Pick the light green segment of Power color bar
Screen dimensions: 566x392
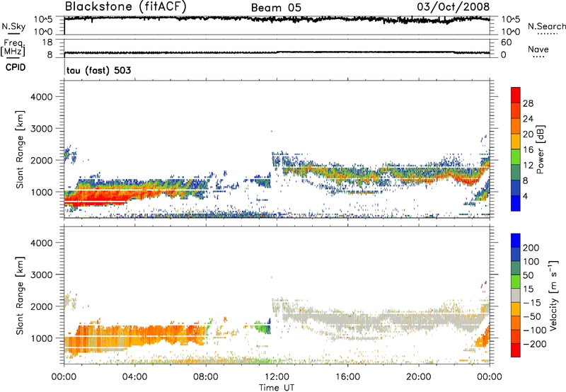coord(516,157)
